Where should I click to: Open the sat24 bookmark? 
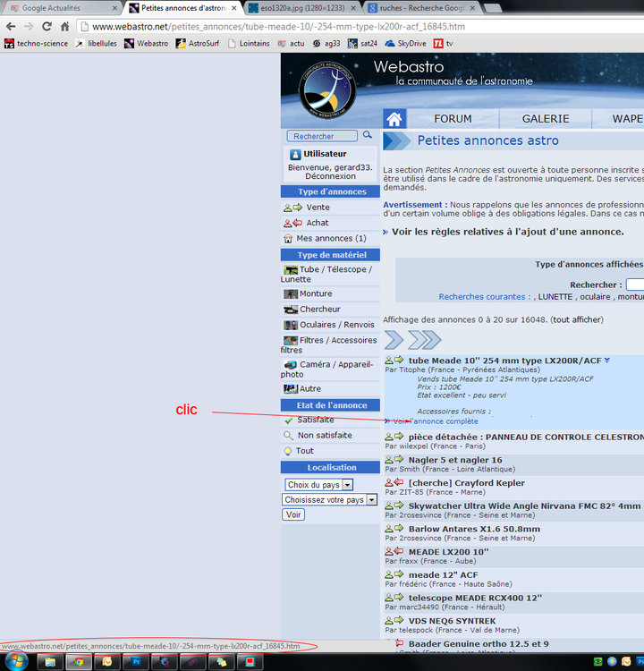point(362,43)
